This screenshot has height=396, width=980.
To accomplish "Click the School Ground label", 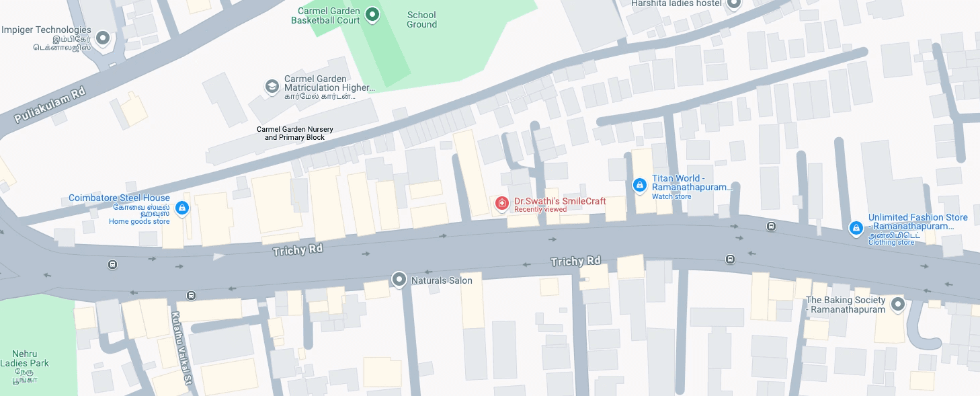I will click(422, 19).
